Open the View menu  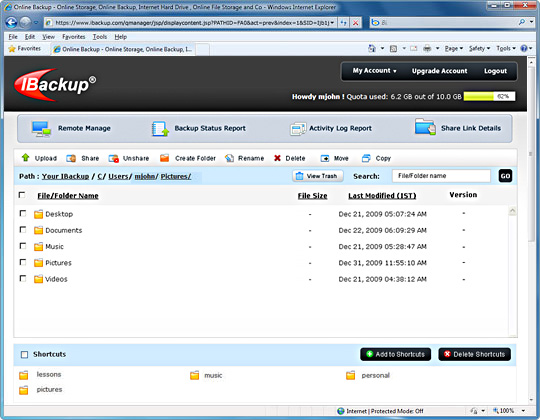coord(48,36)
